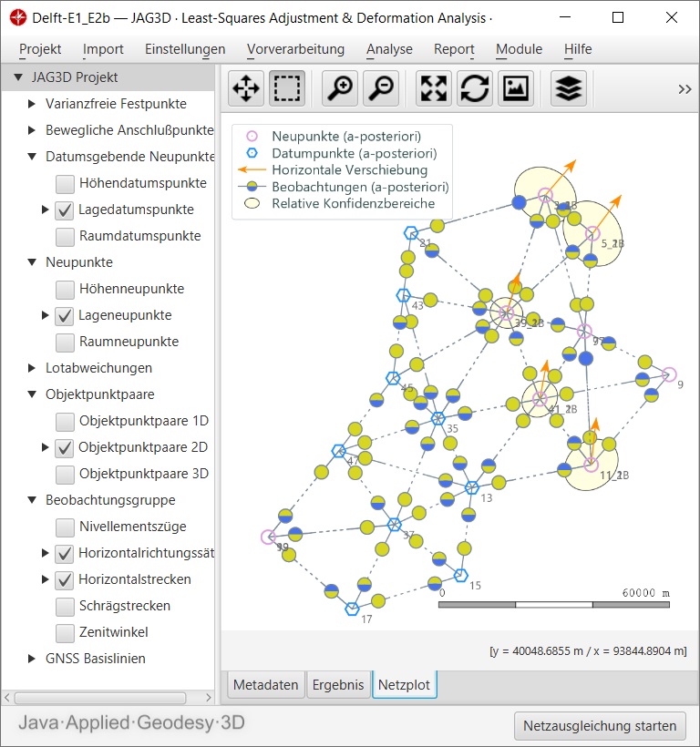Enable the Höhendatumspunkte checkbox
The image size is (700, 747).
click(65, 184)
